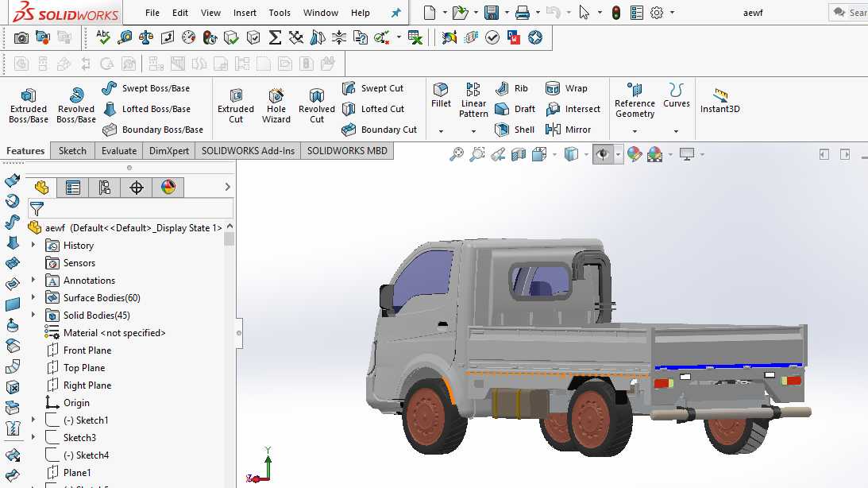Open the Tools menu

coord(280,13)
